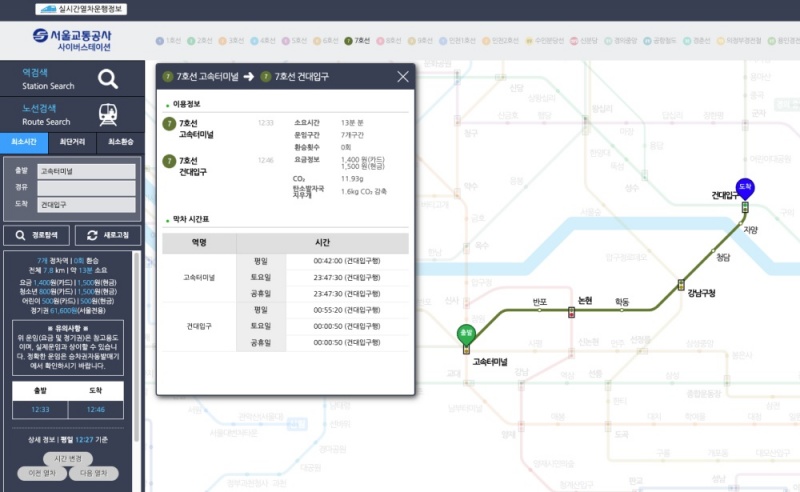Click the empty 경유 input field
Viewport: 800px width, 492px height.
tap(86, 188)
